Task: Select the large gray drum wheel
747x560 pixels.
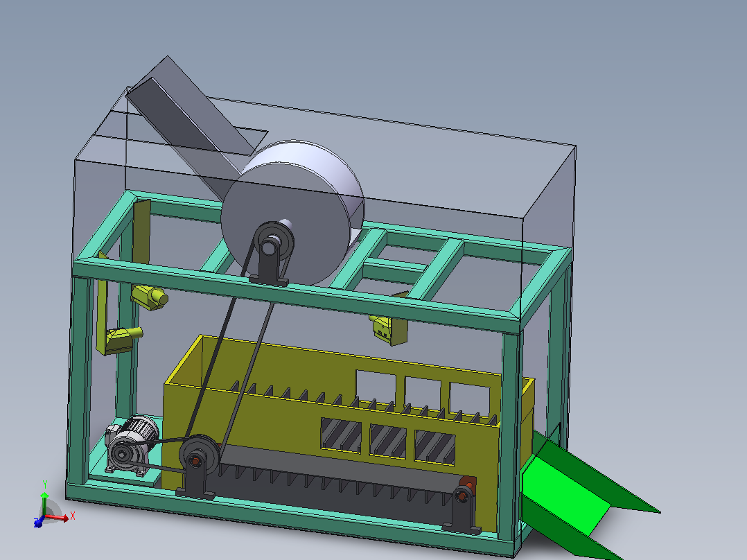Action: tap(292, 212)
